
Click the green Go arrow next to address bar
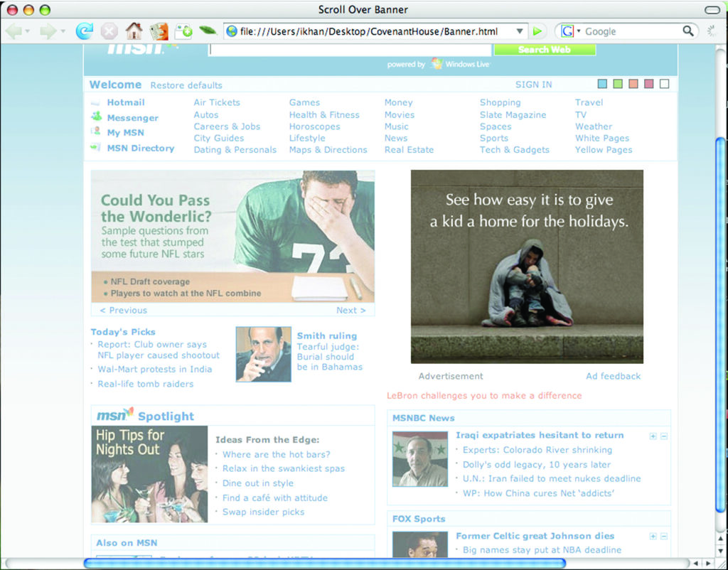537,31
